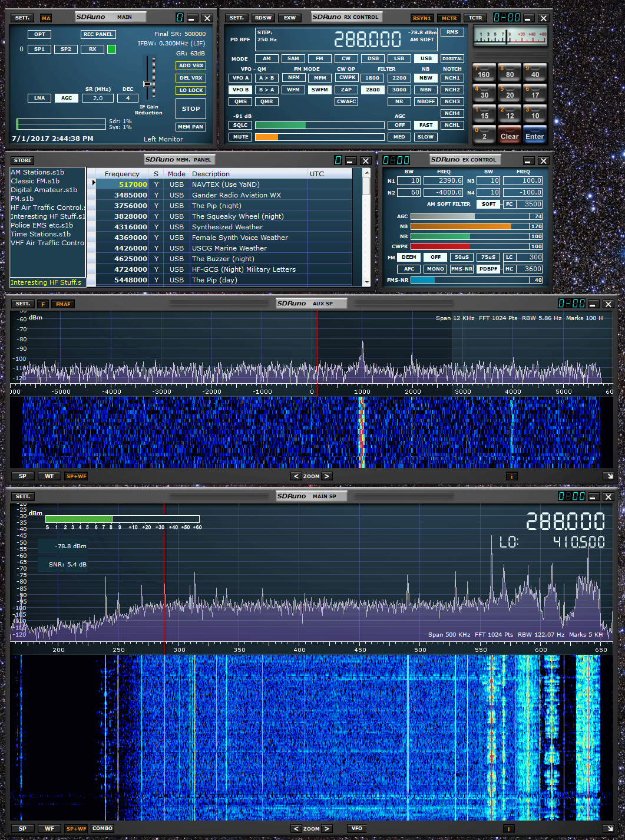Viewport: 625px width, 840px height.
Task: Select the 2800 filter width
Action: click(373, 90)
